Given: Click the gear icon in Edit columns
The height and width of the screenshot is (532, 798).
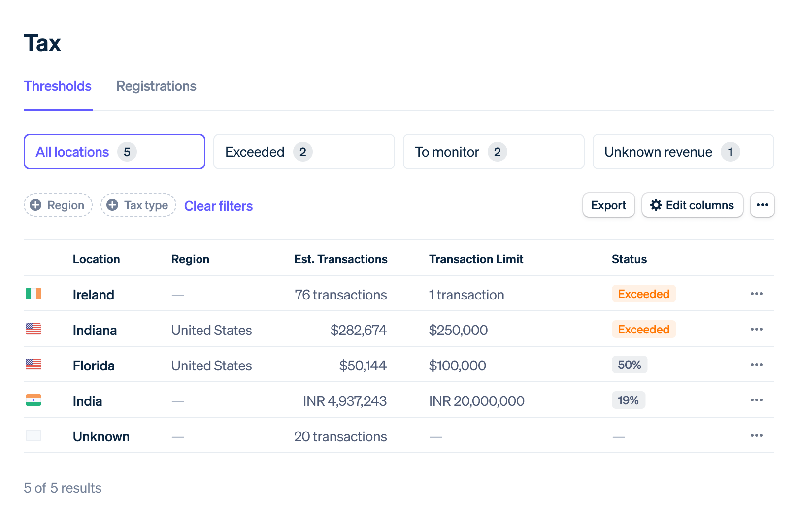Looking at the screenshot, I should point(656,205).
